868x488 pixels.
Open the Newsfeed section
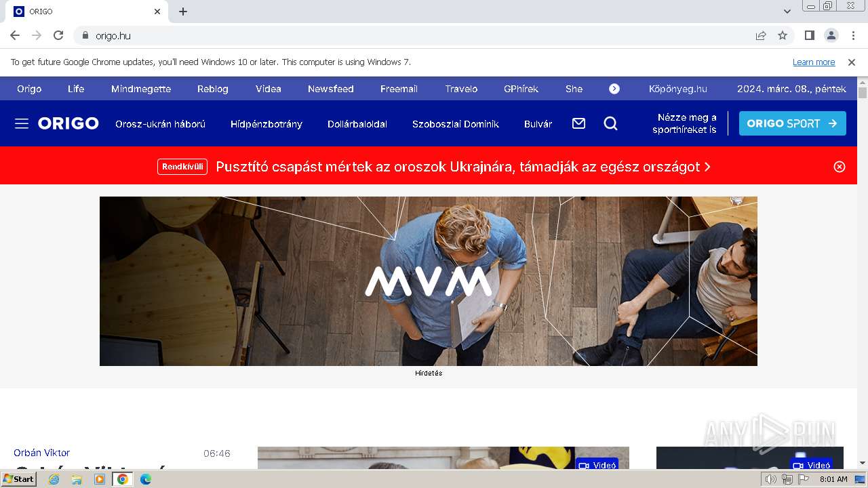pyautogui.click(x=331, y=89)
